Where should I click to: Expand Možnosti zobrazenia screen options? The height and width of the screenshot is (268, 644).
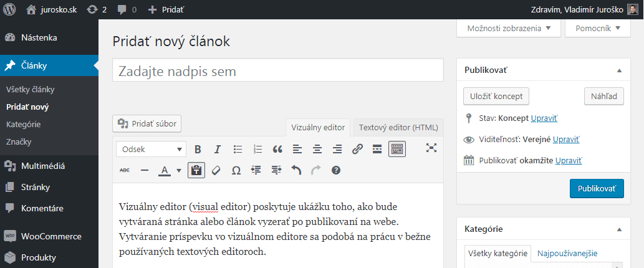click(509, 28)
